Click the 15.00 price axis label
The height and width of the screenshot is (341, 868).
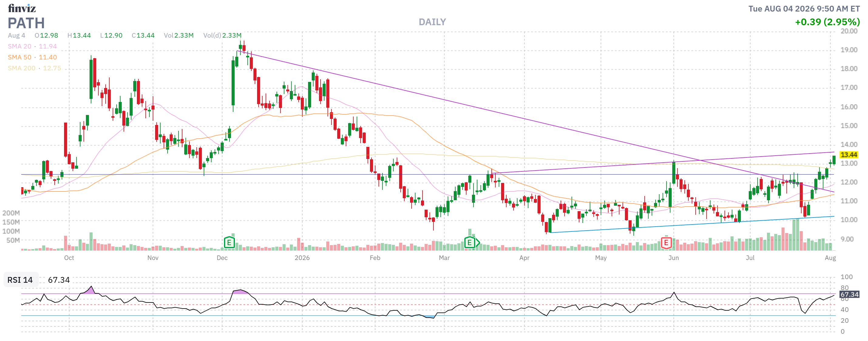(x=849, y=126)
